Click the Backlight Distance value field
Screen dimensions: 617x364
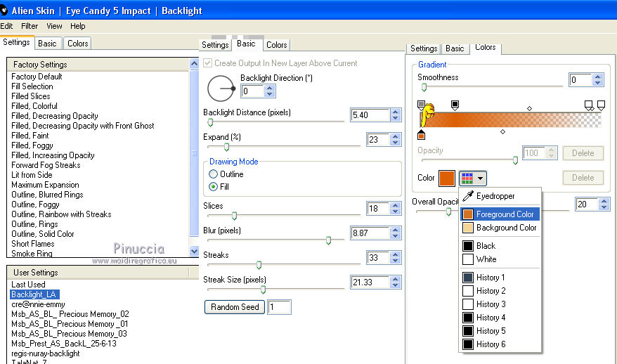[370, 115]
